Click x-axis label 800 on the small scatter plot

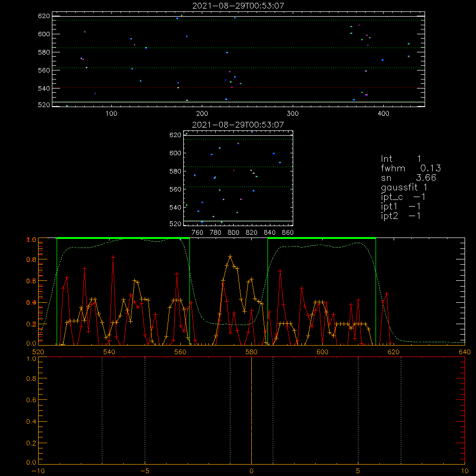click(x=233, y=233)
